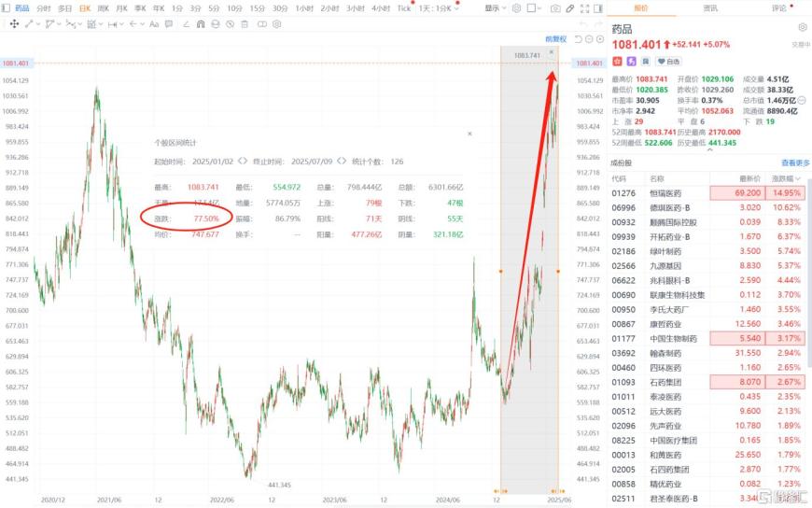This screenshot has height=508, width=812.
Task: Toggle the 自选 favorite heart button
Action: coord(667,61)
